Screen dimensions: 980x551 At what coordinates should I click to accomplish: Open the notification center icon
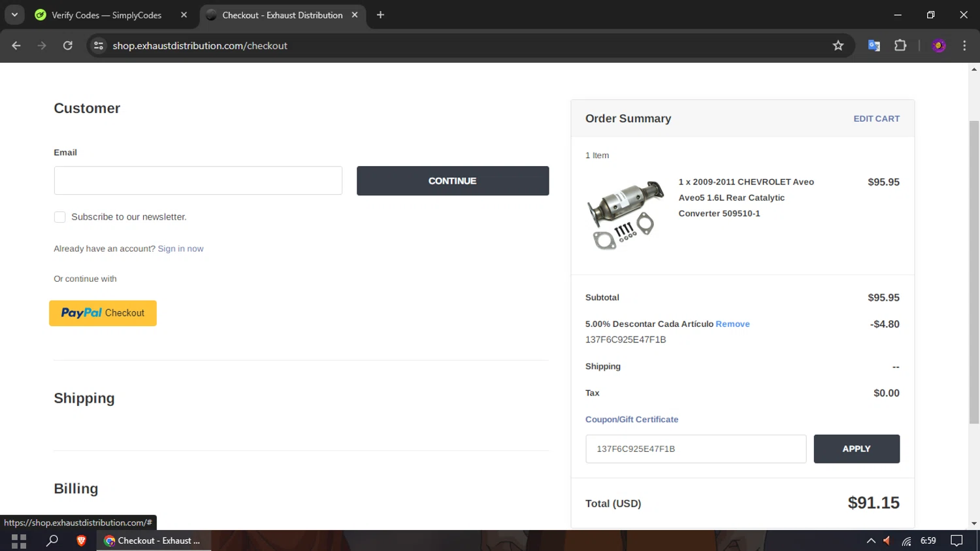(x=956, y=541)
